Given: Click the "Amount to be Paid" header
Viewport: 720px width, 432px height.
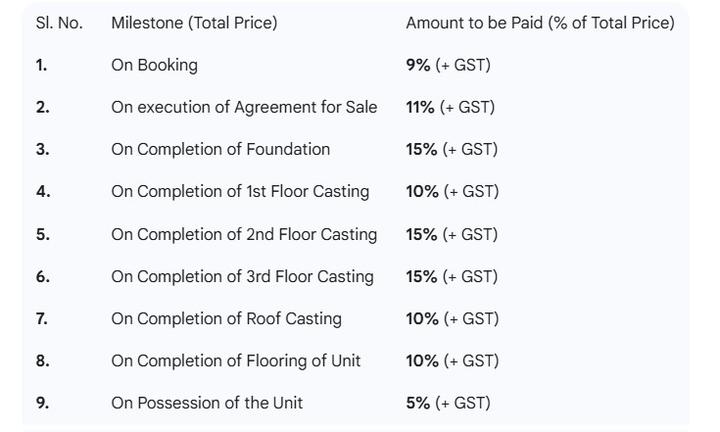Looking at the screenshot, I should [x=540, y=23].
